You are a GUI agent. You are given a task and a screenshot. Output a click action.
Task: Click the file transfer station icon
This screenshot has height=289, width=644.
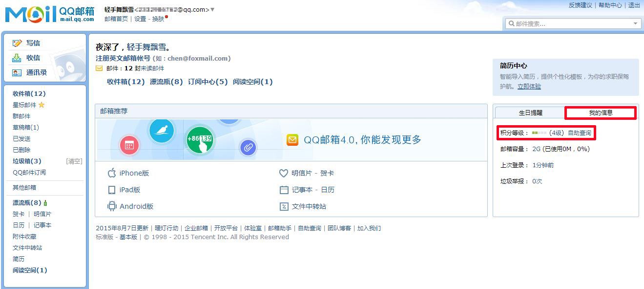pyautogui.click(x=284, y=206)
